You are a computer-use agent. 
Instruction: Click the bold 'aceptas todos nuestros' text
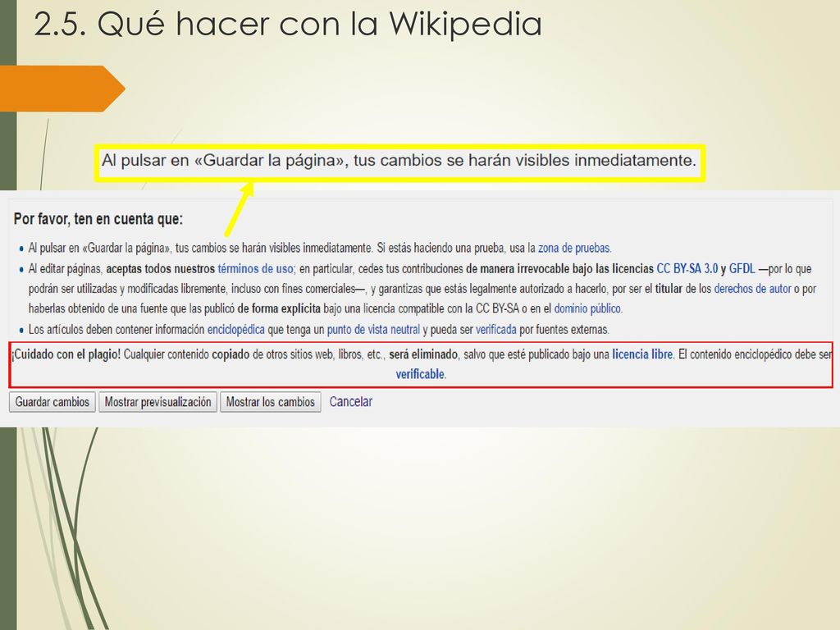click(x=160, y=268)
